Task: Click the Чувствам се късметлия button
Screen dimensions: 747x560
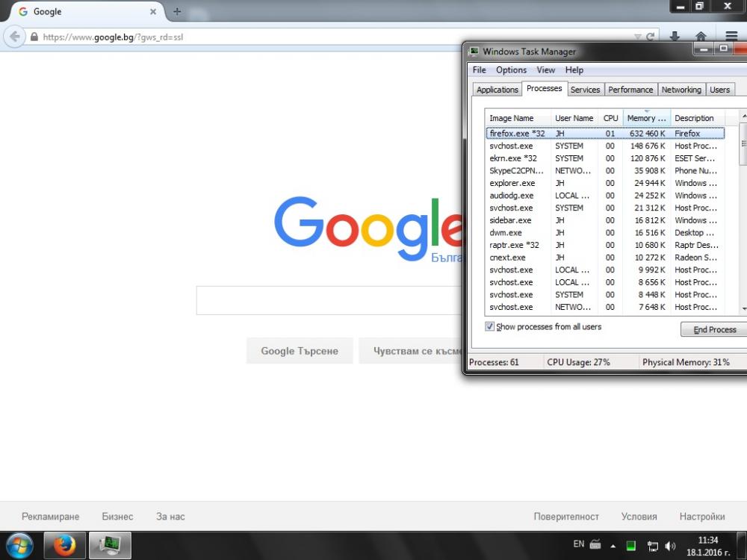Action: coord(411,351)
